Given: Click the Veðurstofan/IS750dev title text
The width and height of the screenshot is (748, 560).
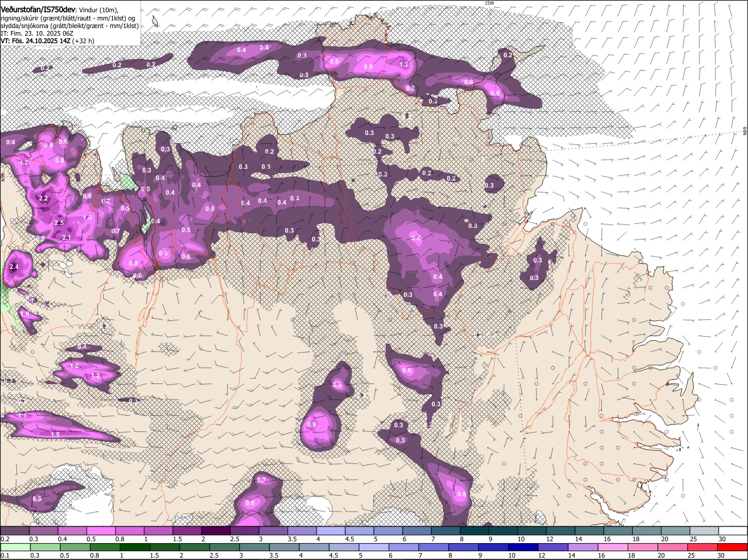Looking at the screenshot, I should (37, 9).
